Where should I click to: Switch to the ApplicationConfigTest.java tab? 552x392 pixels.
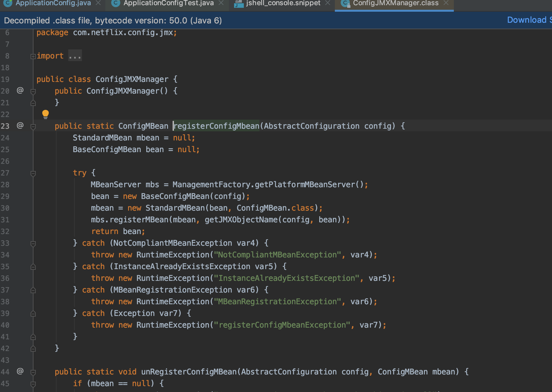[x=168, y=3]
